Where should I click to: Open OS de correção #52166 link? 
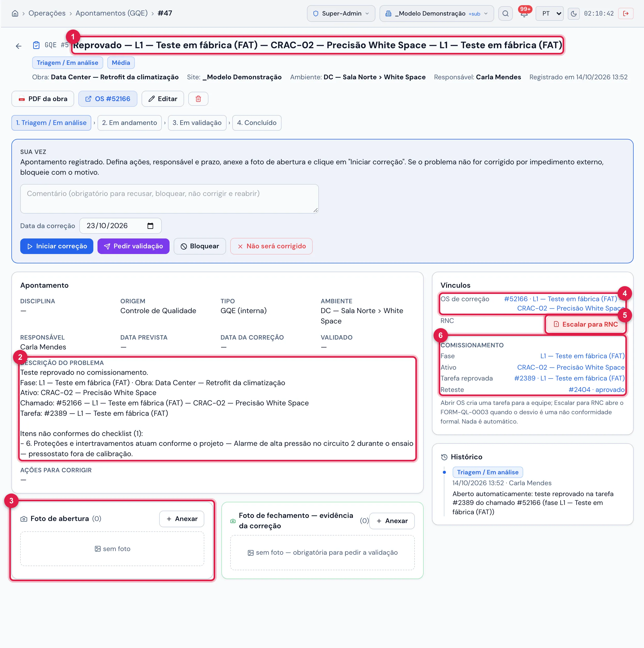pos(564,304)
